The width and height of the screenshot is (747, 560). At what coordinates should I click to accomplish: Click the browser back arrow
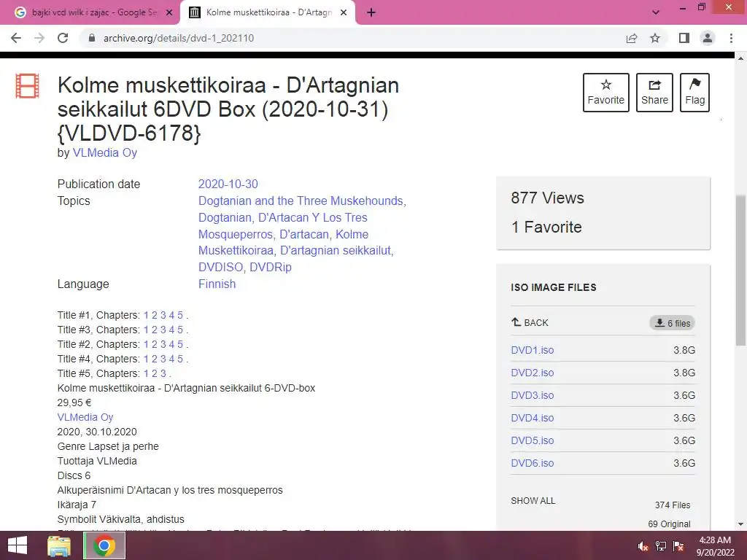pos(16,38)
